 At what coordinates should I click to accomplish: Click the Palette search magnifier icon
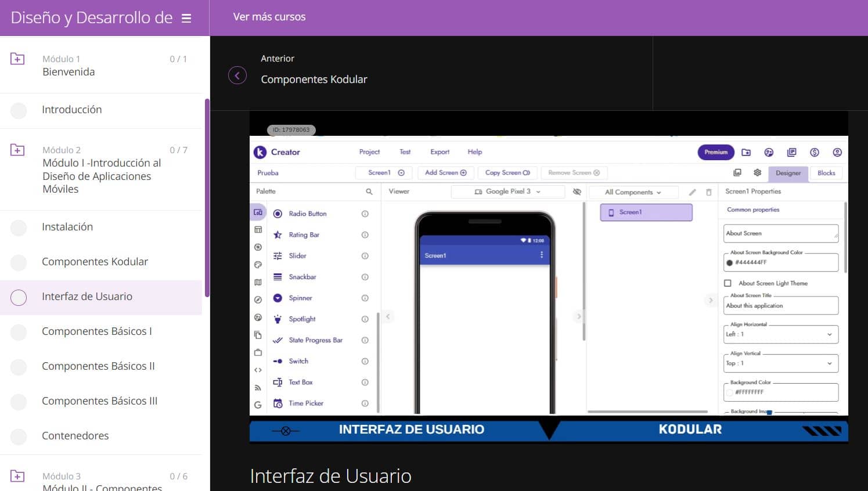(x=369, y=192)
